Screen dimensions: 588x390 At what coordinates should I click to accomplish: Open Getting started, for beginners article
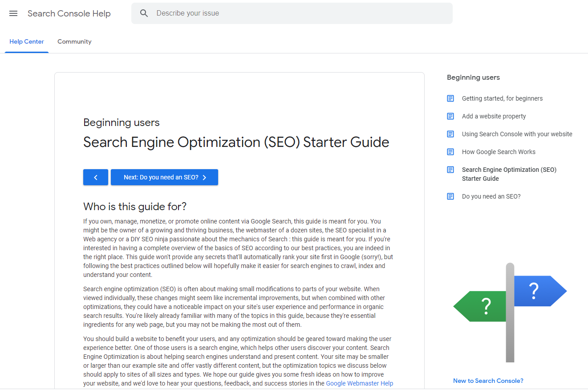coord(502,98)
